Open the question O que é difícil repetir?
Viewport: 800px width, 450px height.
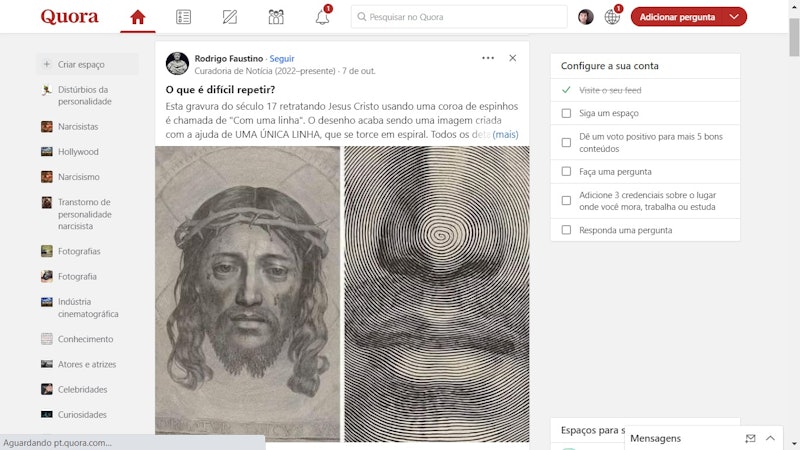(x=220, y=89)
